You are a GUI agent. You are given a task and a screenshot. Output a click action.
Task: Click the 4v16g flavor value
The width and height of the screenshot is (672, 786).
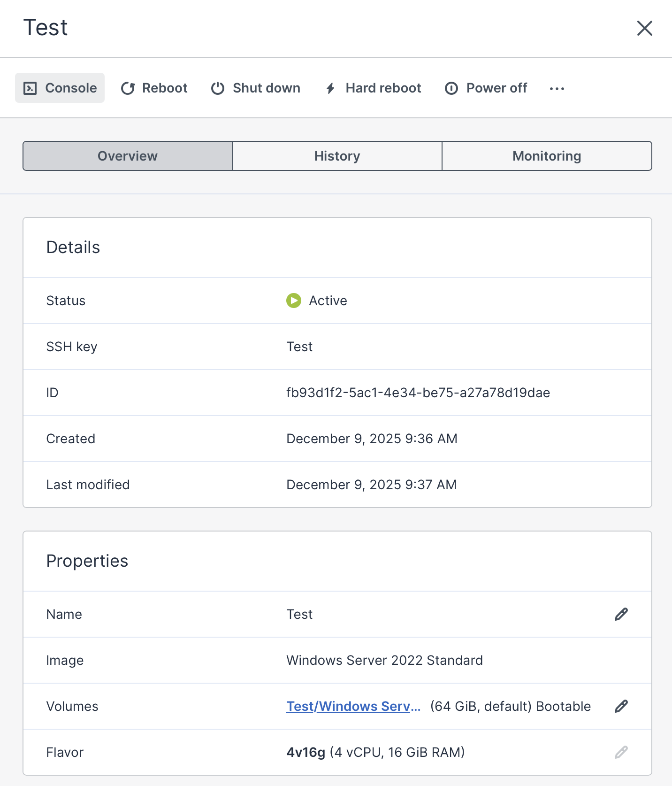(x=306, y=752)
